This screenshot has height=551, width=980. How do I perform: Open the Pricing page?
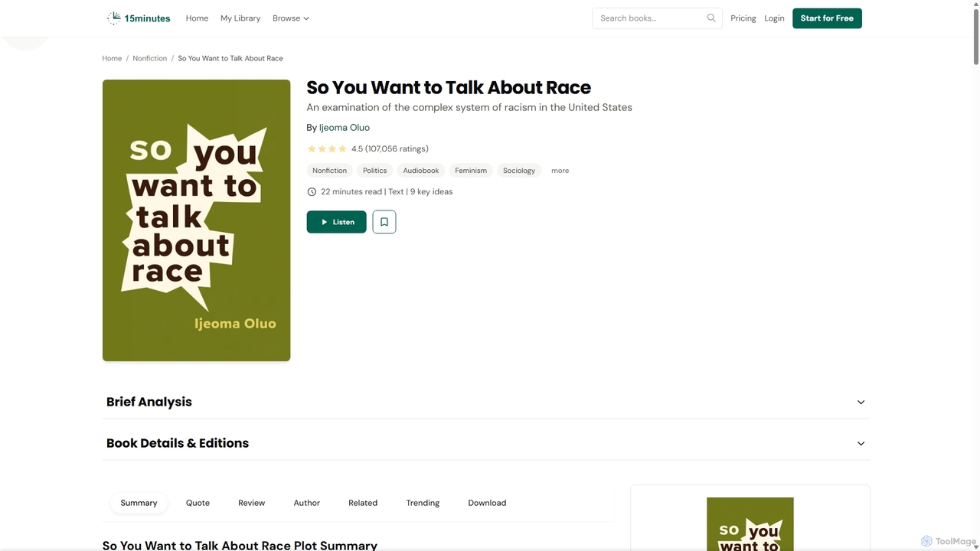point(743,18)
